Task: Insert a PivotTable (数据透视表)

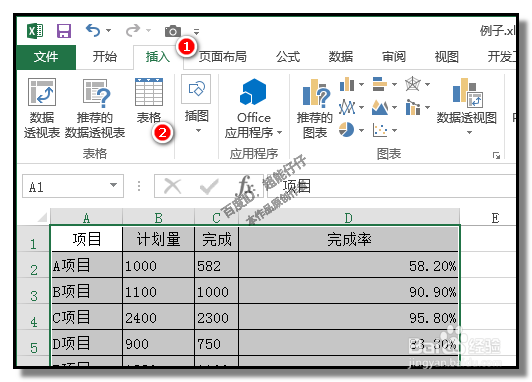Action: [x=42, y=109]
